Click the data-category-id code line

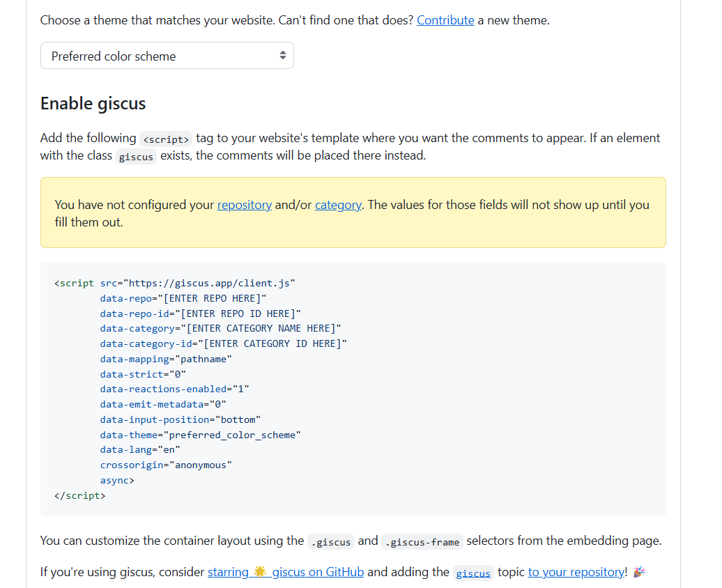tap(223, 343)
